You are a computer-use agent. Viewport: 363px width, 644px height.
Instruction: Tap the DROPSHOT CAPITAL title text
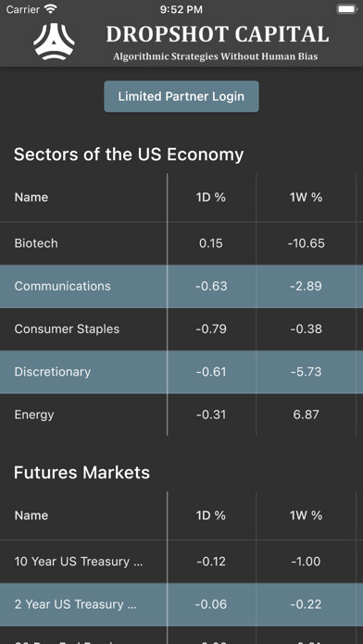click(x=218, y=34)
